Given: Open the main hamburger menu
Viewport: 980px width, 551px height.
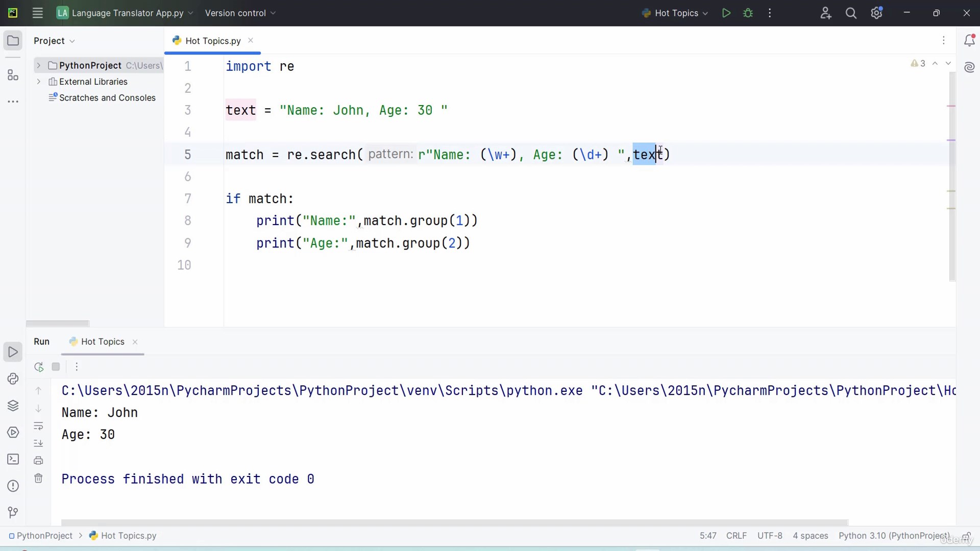Looking at the screenshot, I should (x=37, y=13).
